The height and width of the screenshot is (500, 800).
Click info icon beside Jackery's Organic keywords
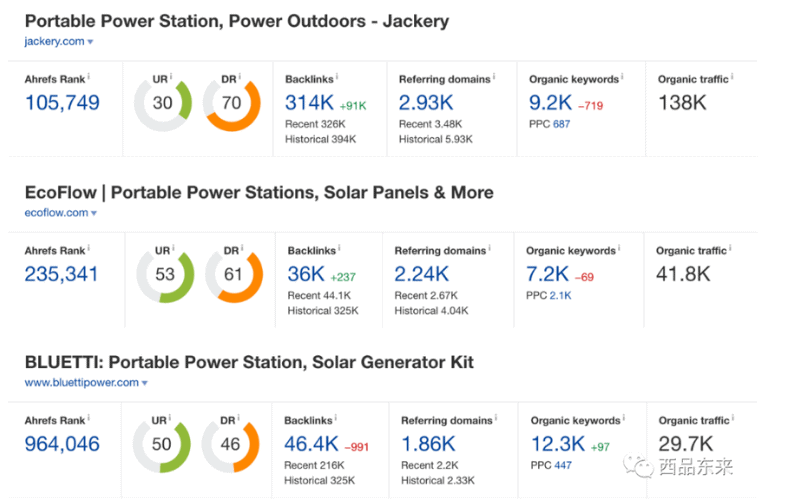coord(622,77)
